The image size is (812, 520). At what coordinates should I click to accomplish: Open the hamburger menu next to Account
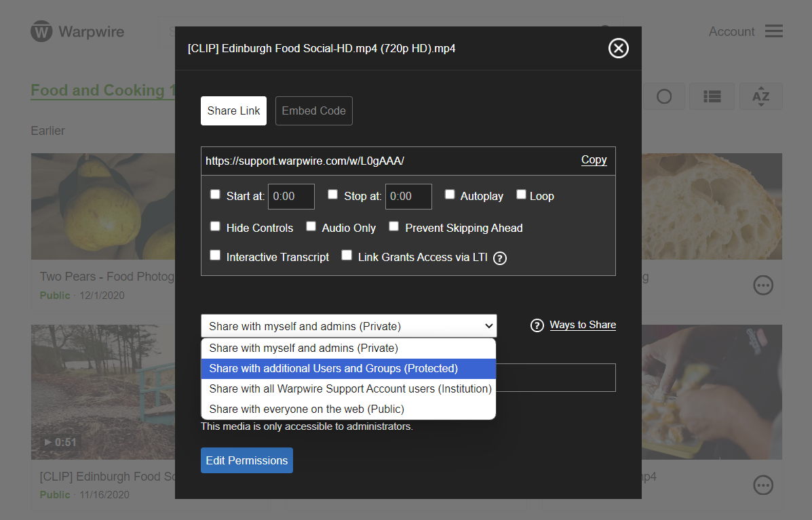click(x=774, y=31)
